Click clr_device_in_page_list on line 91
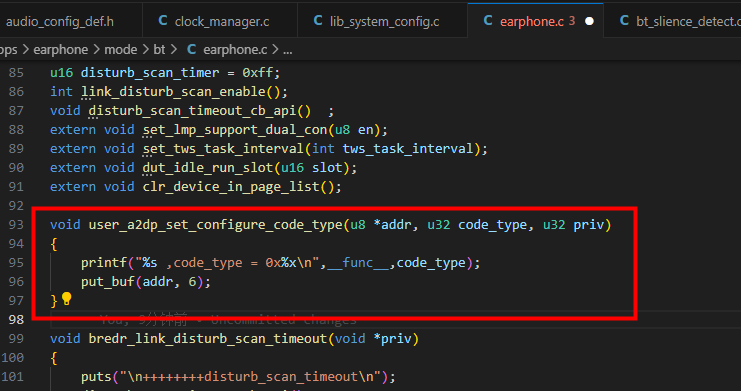The height and width of the screenshot is (391, 741). coord(231,186)
